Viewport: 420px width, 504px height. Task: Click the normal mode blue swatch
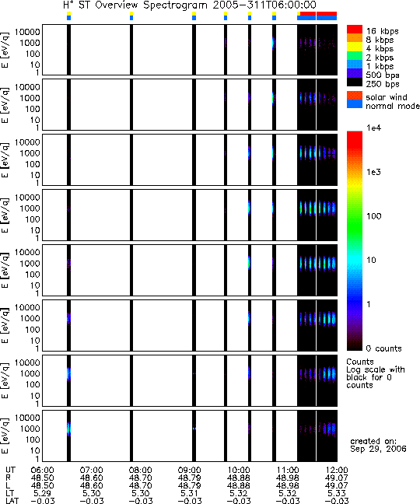coord(355,103)
